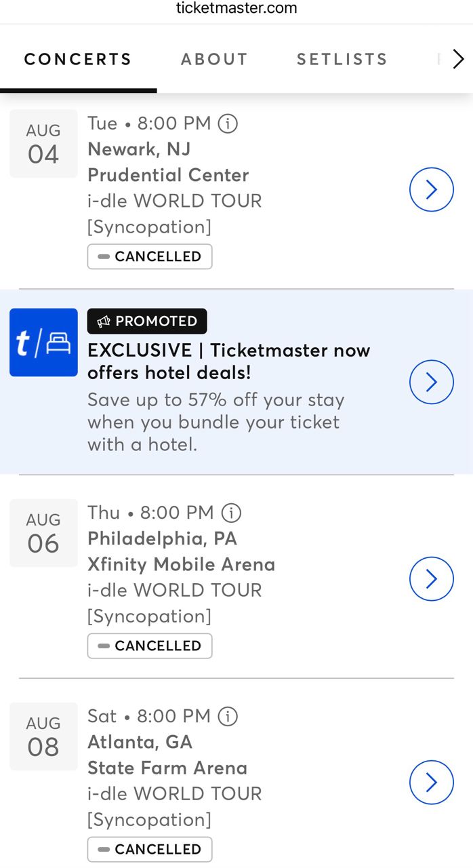This screenshot has height=868, width=473.
Task: Open the EXCLUSIVE Ticketmaster hotel deals headline
Action: (x=228, y=361)
